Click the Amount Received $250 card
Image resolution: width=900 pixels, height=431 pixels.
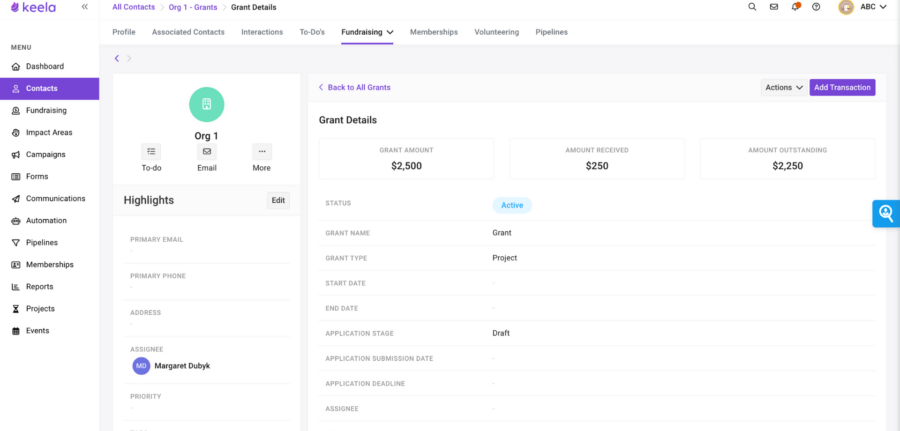(597, 158)
